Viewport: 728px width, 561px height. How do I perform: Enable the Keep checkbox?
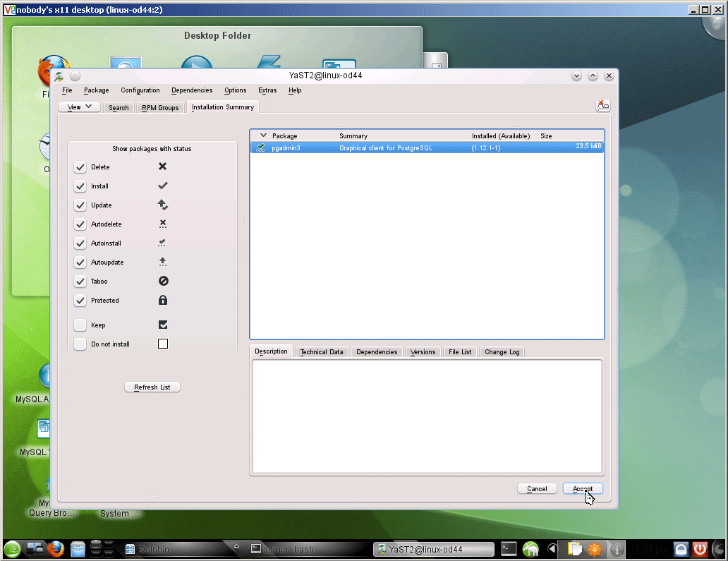tap(80, 325)
